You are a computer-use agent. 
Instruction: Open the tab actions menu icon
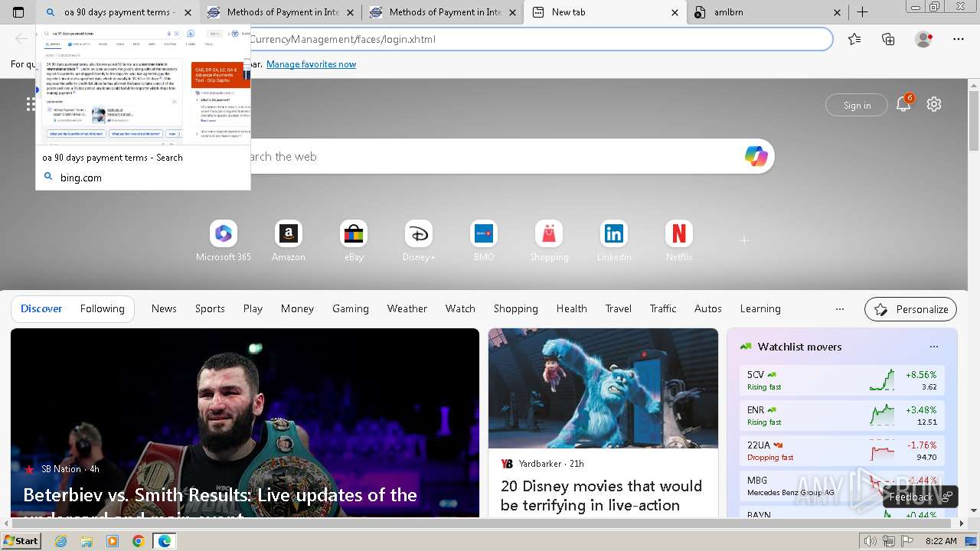[18, 12]
